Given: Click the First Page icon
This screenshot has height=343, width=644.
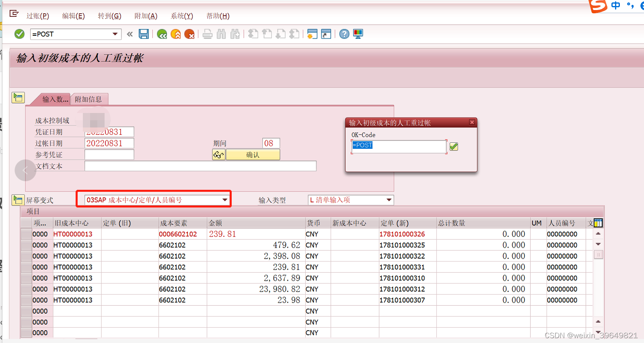Looking at the screenshot, I should tap(253, 34).
